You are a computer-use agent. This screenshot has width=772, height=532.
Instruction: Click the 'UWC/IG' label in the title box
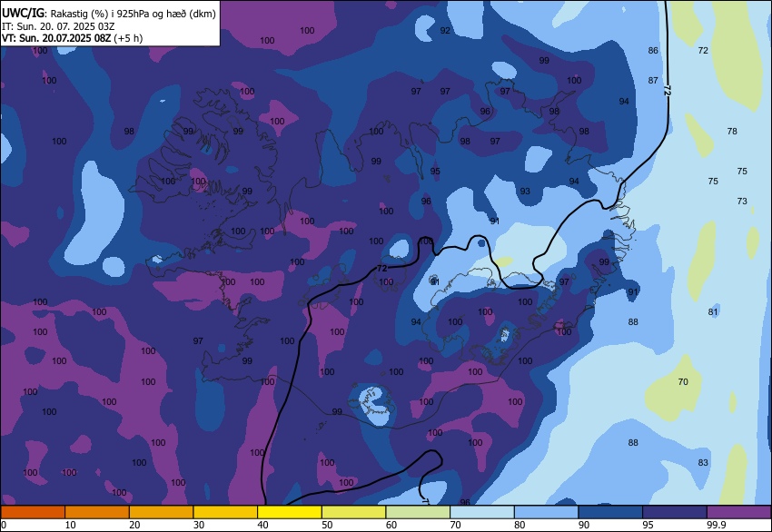pos(23,14)
